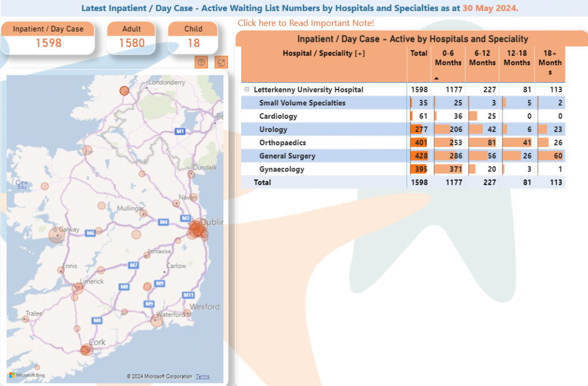Click the Inpatient / Day Case card showing 1598
The width and height of the screenshot is (588, 386).
48,37
